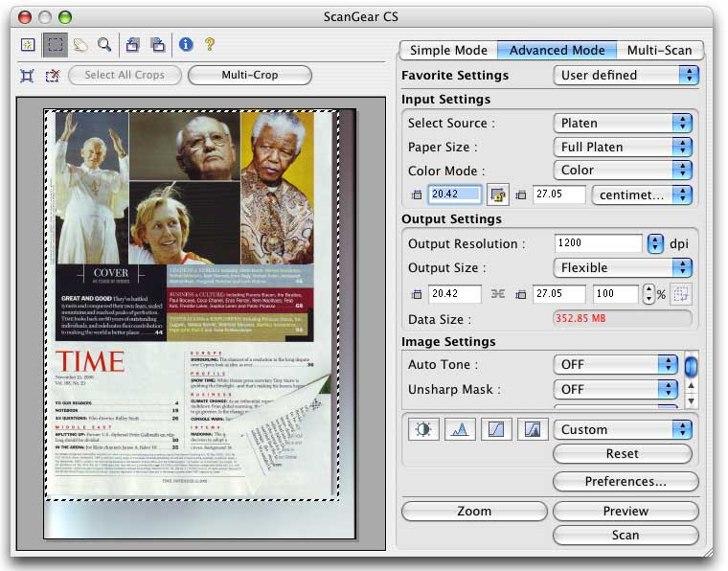
Task: Open the Favorite Settings dropdown
Action: [x=626, y=75]
